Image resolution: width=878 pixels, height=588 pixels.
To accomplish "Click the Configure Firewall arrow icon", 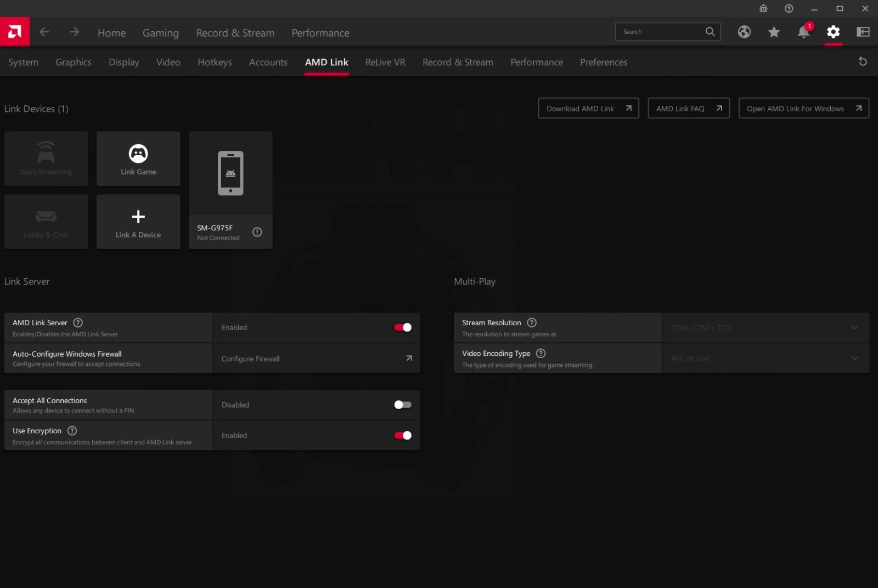I will (x=409, y=358).
